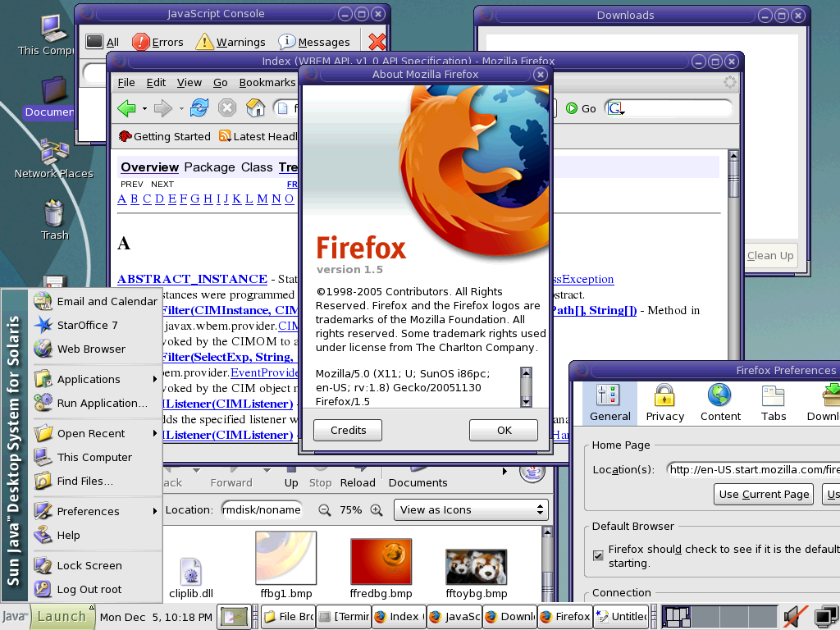Click the Use Current Page button
This screenshot has width=840, height=630.
764,494
